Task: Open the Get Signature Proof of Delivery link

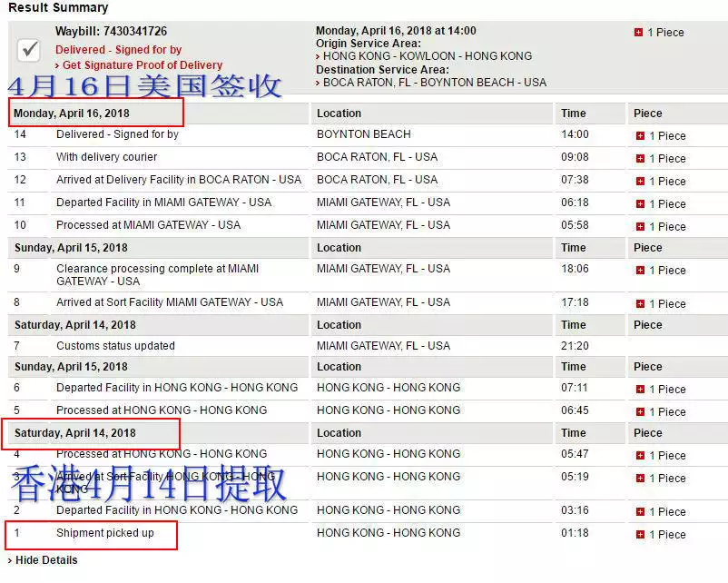Action: 143,65
